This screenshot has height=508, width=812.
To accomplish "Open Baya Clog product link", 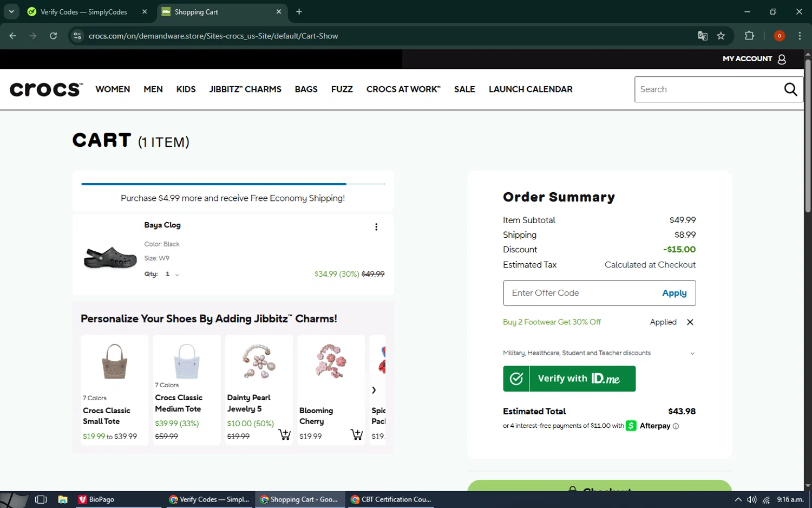I will (x=162, y=225).
